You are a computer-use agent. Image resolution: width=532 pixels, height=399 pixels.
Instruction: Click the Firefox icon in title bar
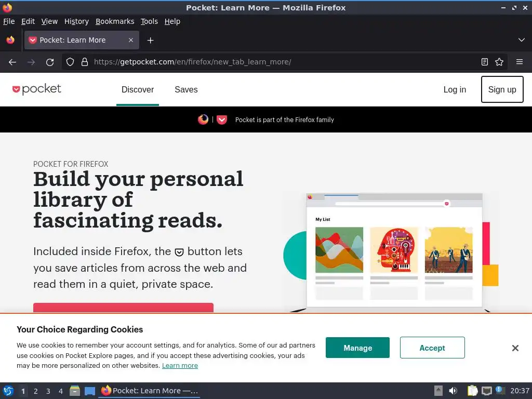click(x=7, y=7)
